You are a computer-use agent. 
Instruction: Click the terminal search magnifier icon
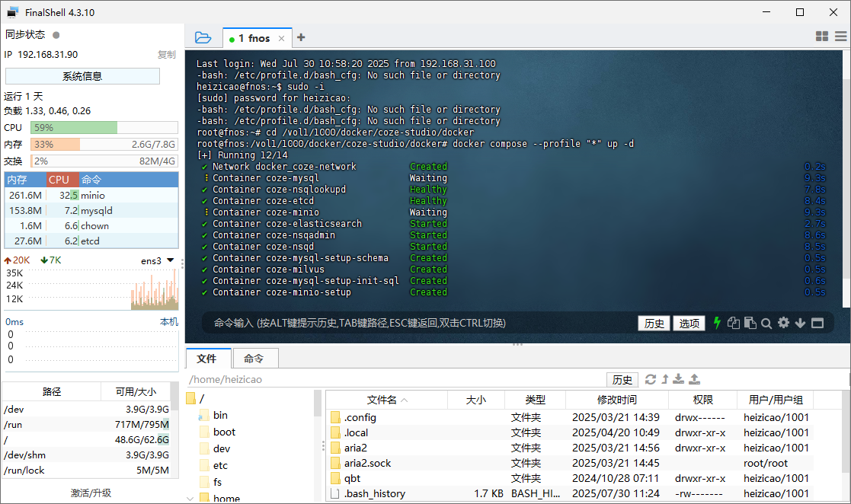(766, 323)
